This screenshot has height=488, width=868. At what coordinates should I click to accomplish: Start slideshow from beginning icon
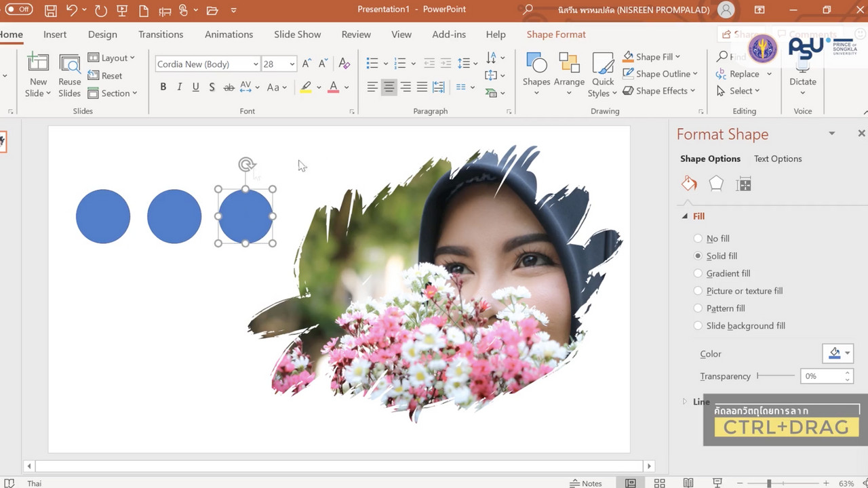click(x=122, y=10)
